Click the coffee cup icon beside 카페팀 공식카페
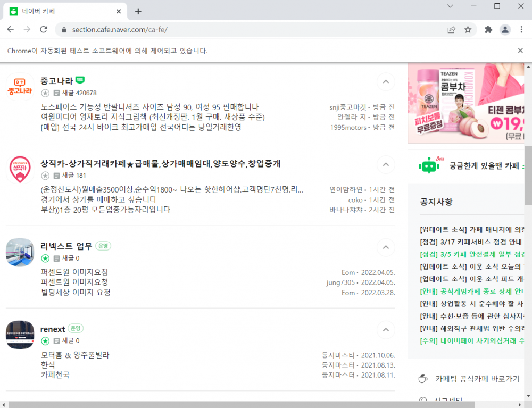The width and height of the screenshot is (532, 408). click(x=423, y=379)
